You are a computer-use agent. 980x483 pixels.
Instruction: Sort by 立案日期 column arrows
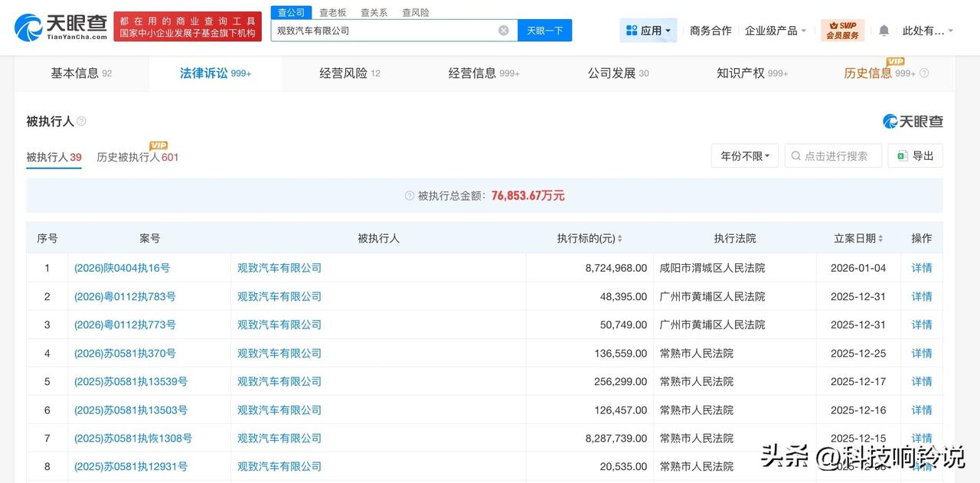tap(881, 239)
